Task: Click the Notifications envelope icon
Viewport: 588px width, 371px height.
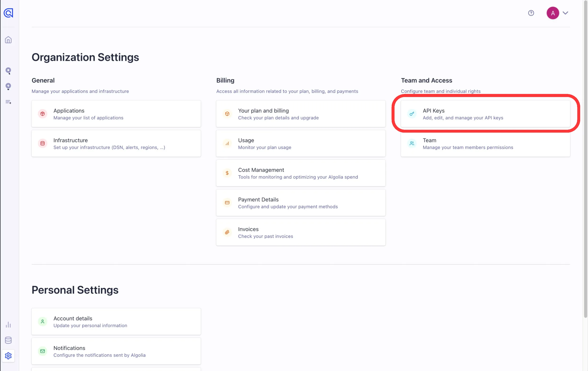Action: 42,351
